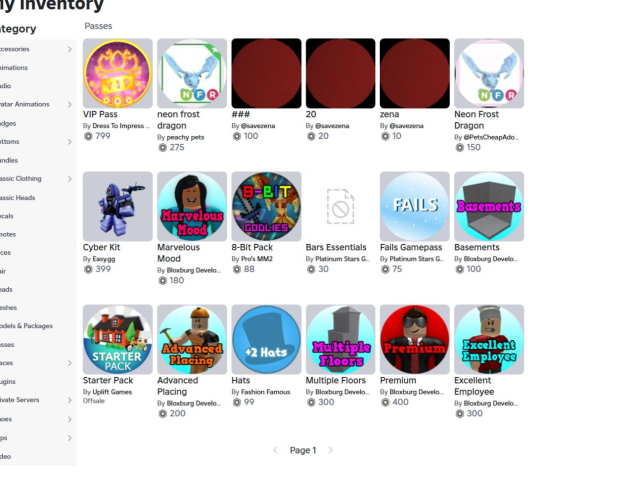The image size is (633, 478).
Task: Open the Fails Gamepass icon
Action: [x=415, y=206]
